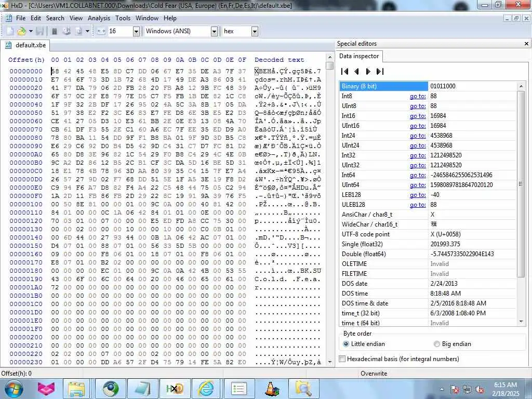The height and width of the screenshot is (399, 532).
Task: Click the Save floppy disk icon
Action: [39, 31]
